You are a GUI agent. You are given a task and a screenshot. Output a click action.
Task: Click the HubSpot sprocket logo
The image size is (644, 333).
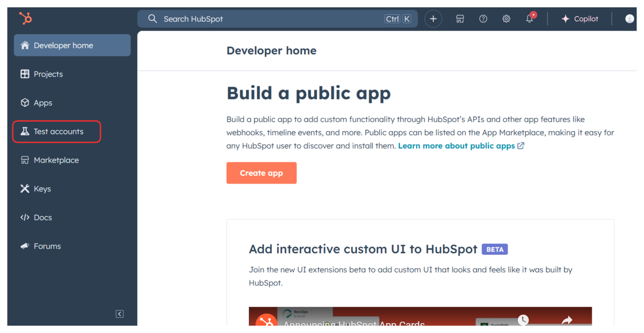point(26,18)
